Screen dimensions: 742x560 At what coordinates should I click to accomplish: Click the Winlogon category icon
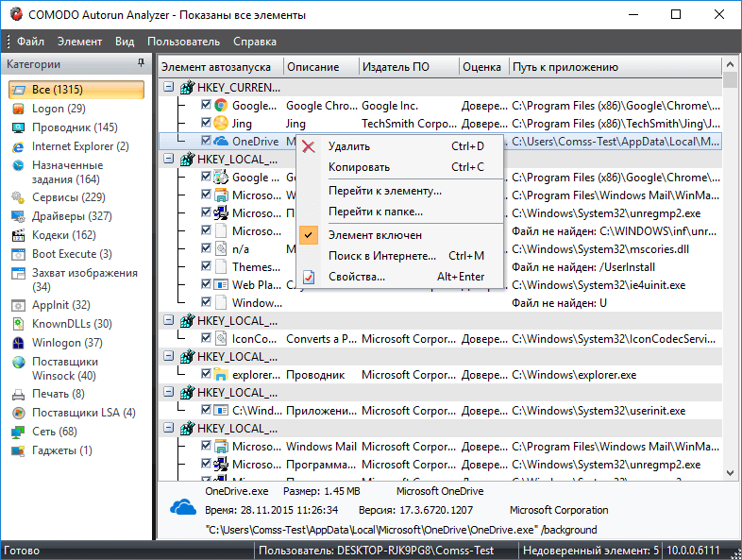[x=19, y=343]
